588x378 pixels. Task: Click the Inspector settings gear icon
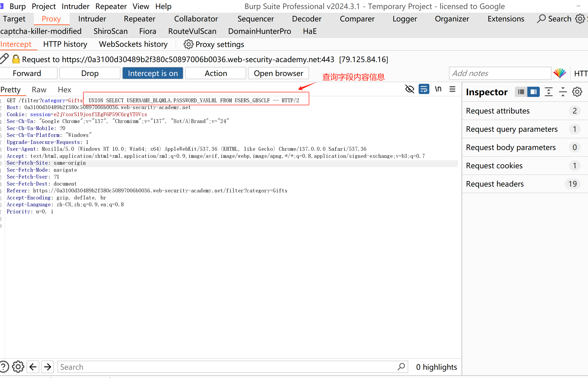pyautogui.click(x=577, y=92)
